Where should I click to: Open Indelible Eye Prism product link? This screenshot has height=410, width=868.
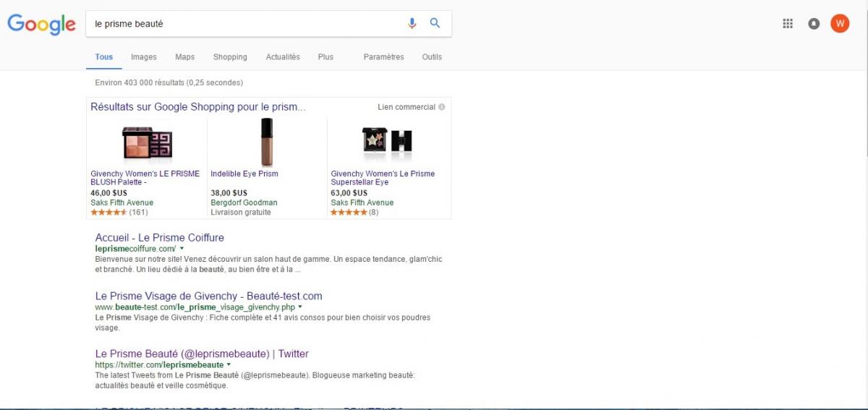[x=244, y=174]
